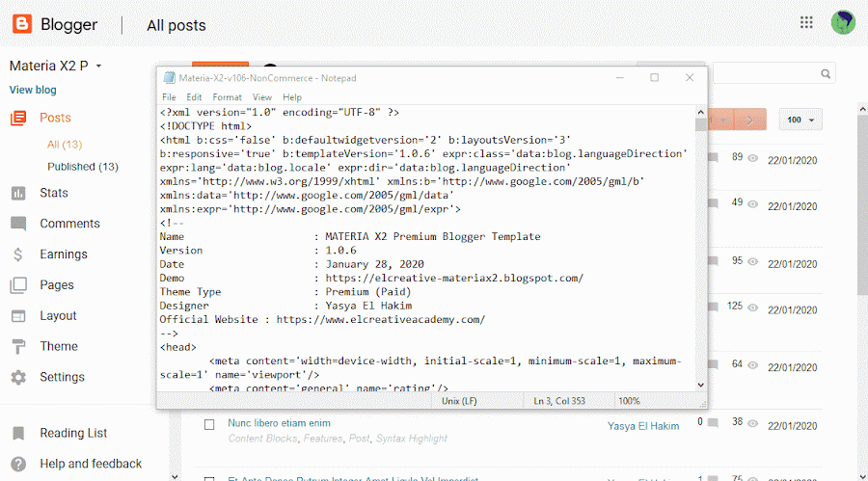Viewport: 868px width, 481px height.
Task: Open Notepad Format menu
Action: pyautogui.click(x=227, y=97)
